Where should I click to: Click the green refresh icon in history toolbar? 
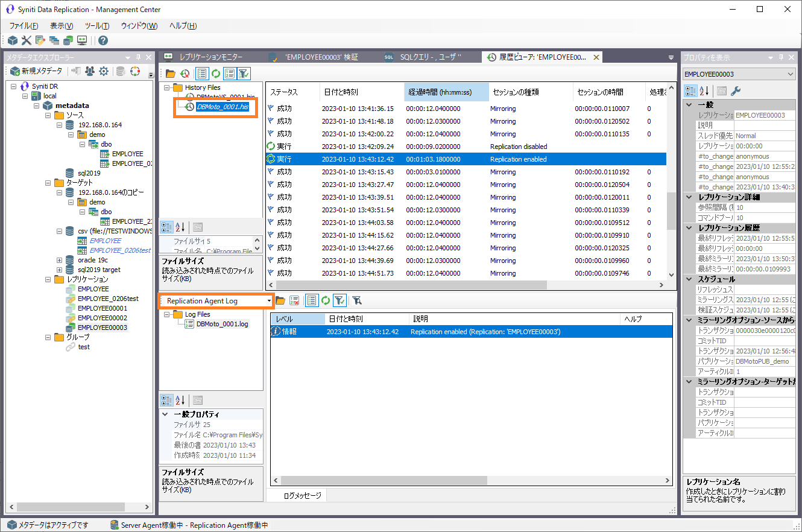coord(215,74)
